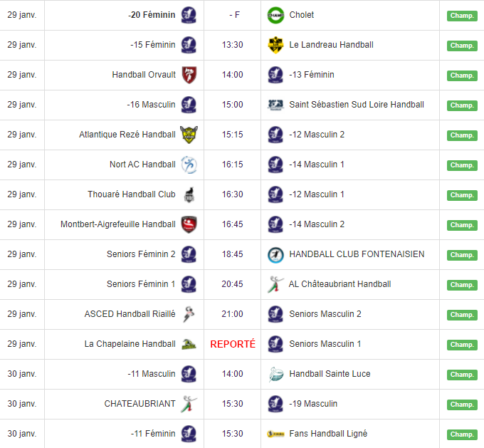Viewport: 484px width, 448px height.
Task: Click the Atlantique Rezé Handball logo
Action: point(189,135)
